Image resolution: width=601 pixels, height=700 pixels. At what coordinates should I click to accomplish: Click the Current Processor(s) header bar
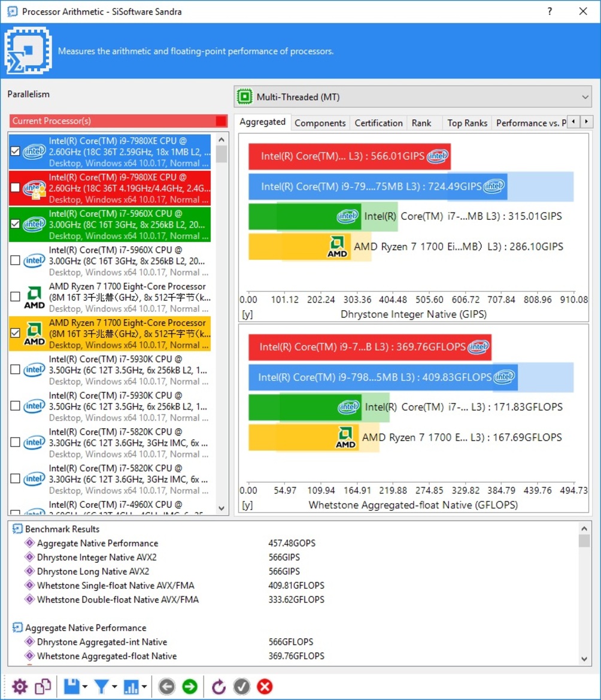119,121
